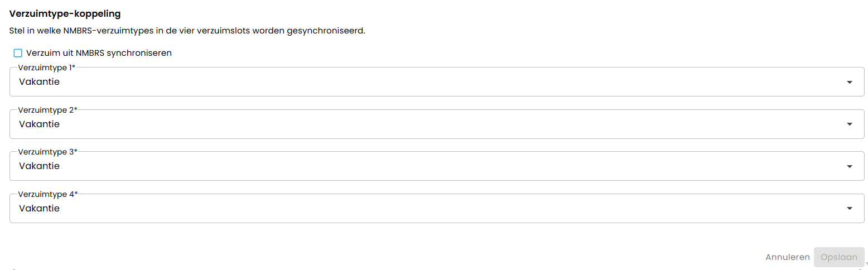Screen dimensions: 868x270
Task: Expand the Verzuimtype 1 dropdown arrow
Action: [850, 82]
